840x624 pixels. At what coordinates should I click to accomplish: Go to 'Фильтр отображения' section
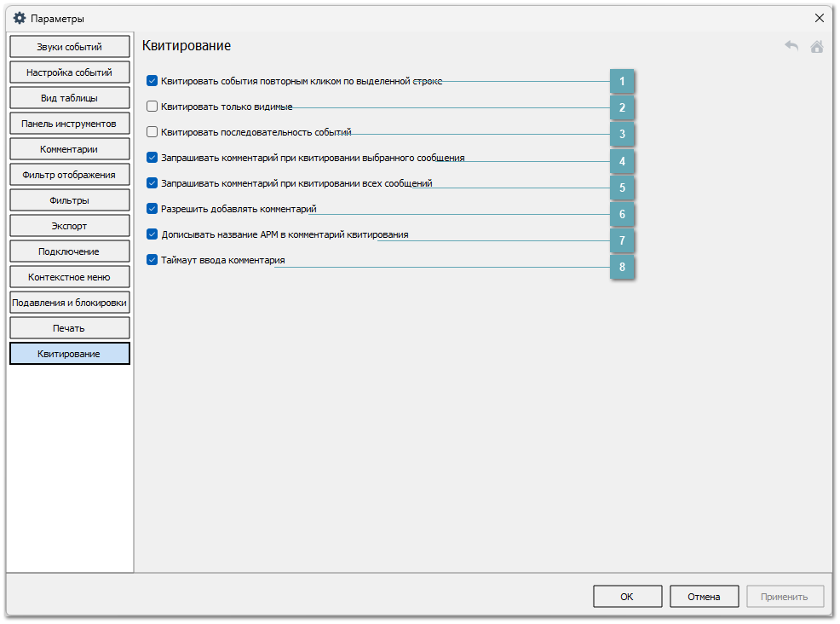pos(70,175)
